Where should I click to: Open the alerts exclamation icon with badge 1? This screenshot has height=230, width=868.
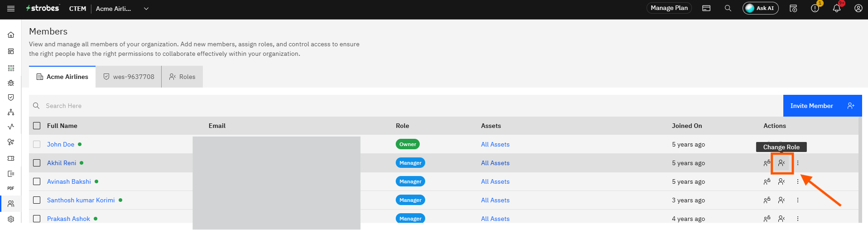(x=815, y=8)
